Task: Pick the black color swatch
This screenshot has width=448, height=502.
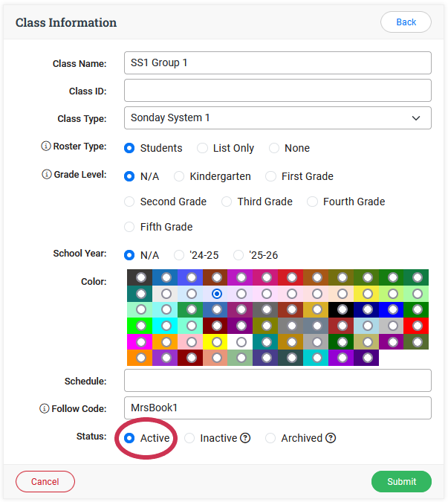Action: click(342, 309)
